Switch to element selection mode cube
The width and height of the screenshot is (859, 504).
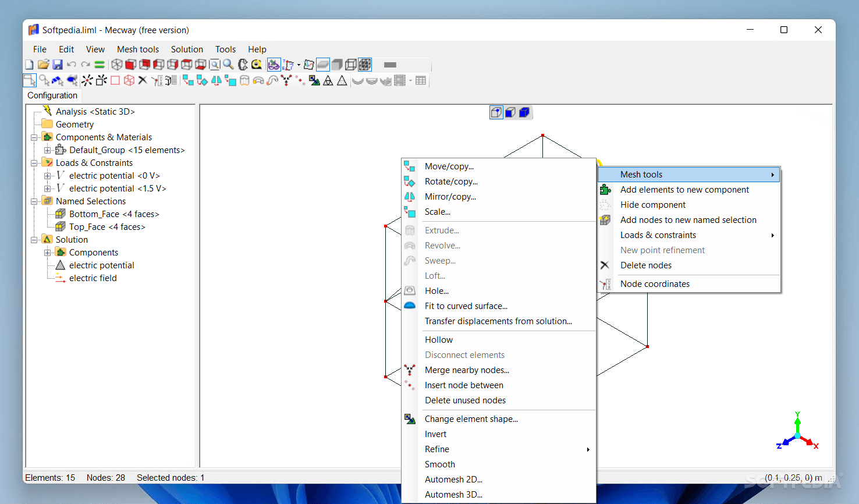[524, 112]
